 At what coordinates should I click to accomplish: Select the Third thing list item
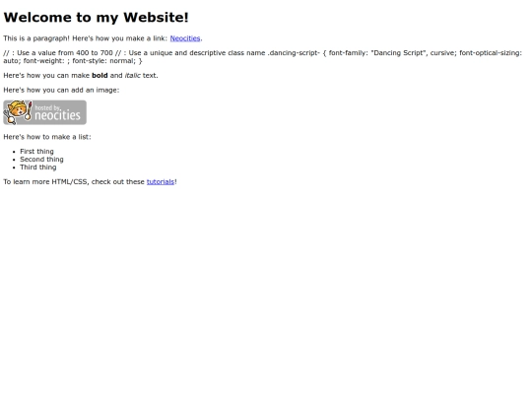click(38, 166)
